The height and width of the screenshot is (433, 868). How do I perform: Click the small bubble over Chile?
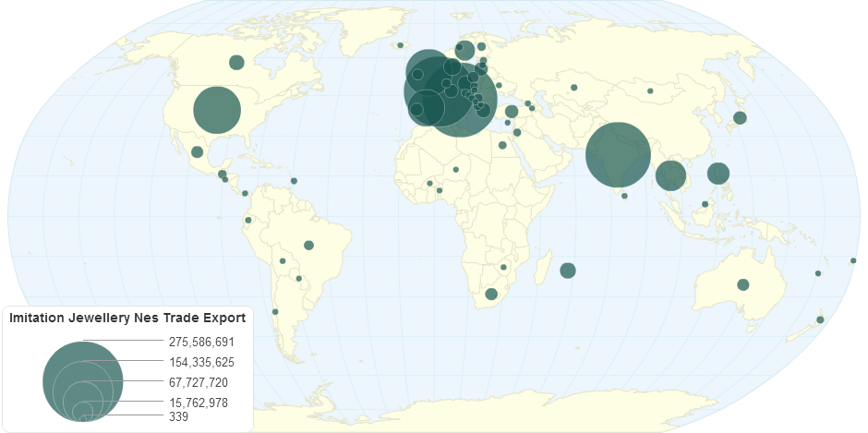[275, 312]
